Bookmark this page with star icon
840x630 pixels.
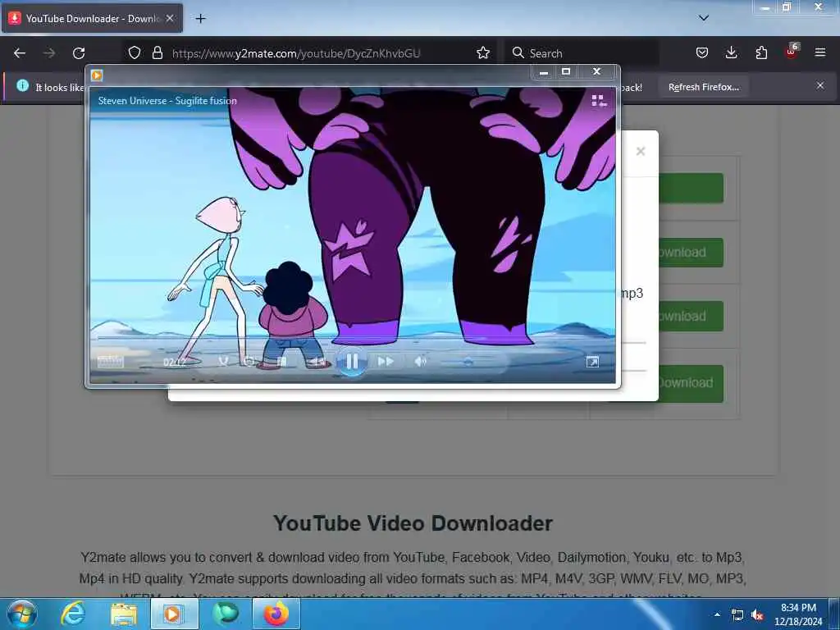click(483, 52)
